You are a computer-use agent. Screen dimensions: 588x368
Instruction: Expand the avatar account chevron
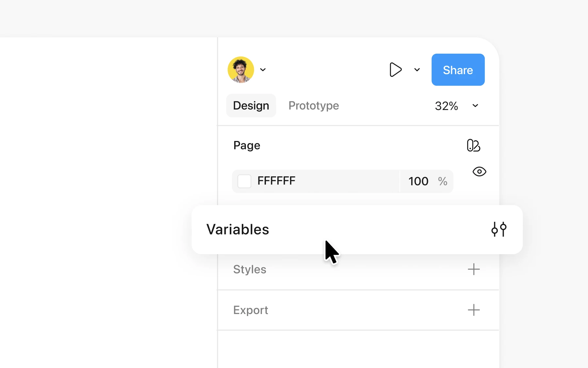(263, 70)
